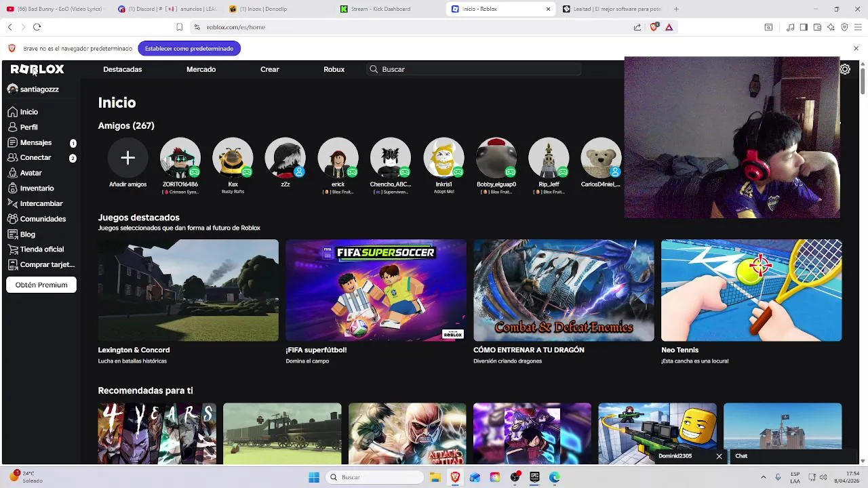Toggle the browser sidebar panel icon
The width and height of the screenshot is (868, 488).
point(804,27)
